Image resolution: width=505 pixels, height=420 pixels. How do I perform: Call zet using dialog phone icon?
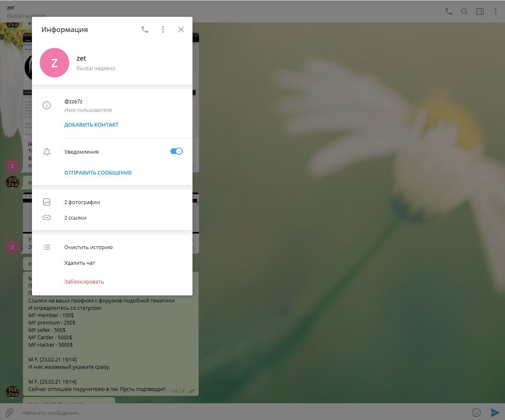pos(145,30)
